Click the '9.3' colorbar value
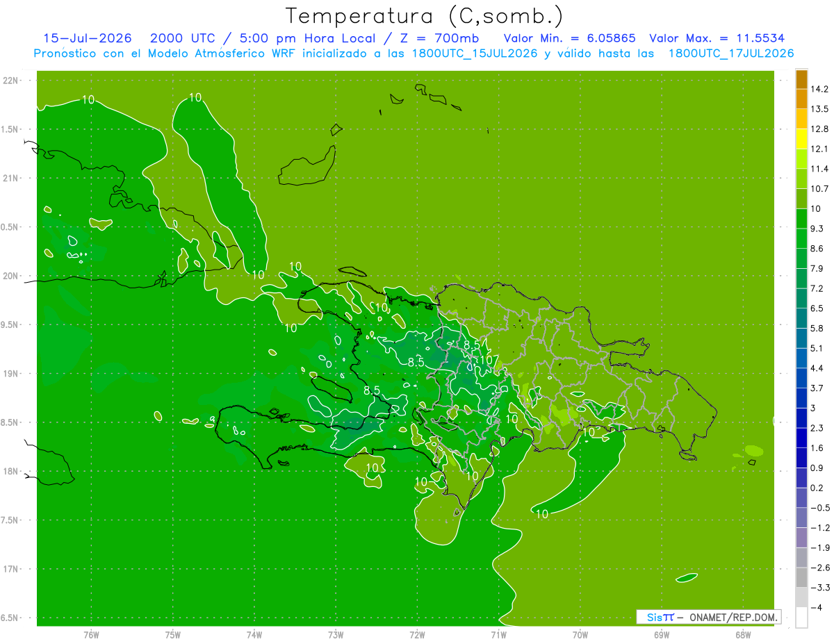The width and height of the screenshot is (834, 644). click(x=818, y=229)
